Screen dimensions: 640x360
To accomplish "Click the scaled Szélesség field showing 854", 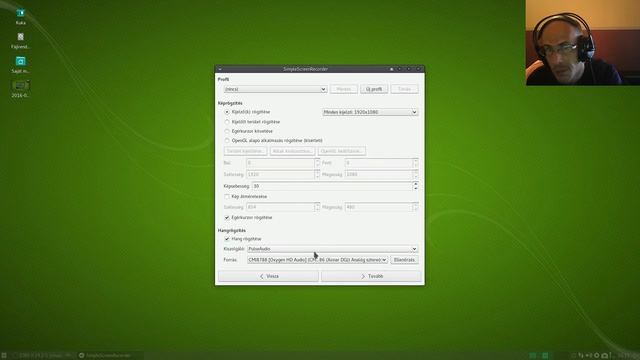I will [x=280, y=207].
